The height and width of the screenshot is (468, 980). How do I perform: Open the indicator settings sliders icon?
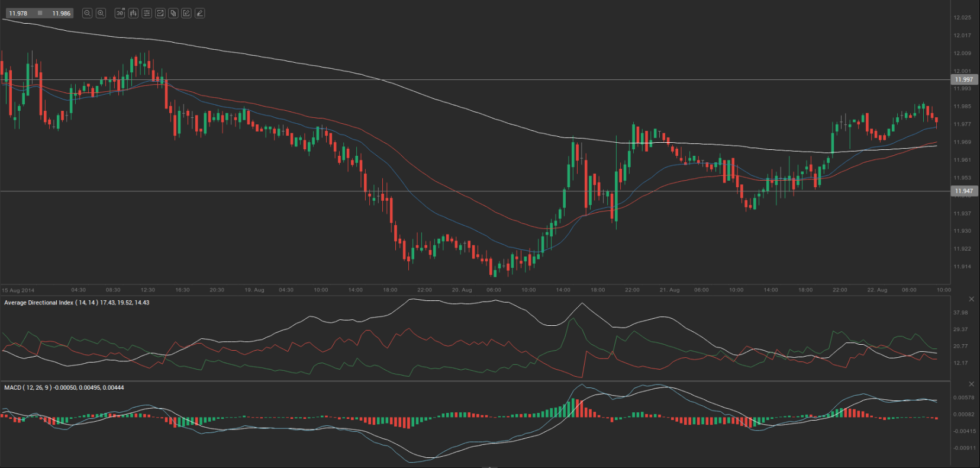point(147,13)
